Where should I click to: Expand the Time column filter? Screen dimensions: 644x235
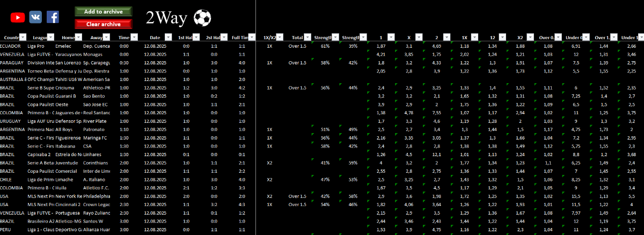tap(134, 38)
